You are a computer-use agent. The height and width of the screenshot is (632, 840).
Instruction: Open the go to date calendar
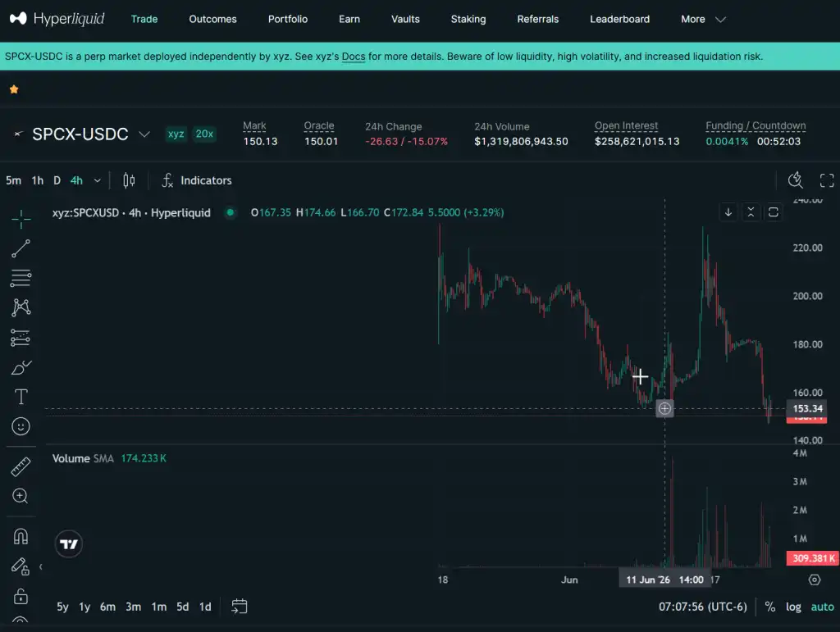click(x=239, y=607)
